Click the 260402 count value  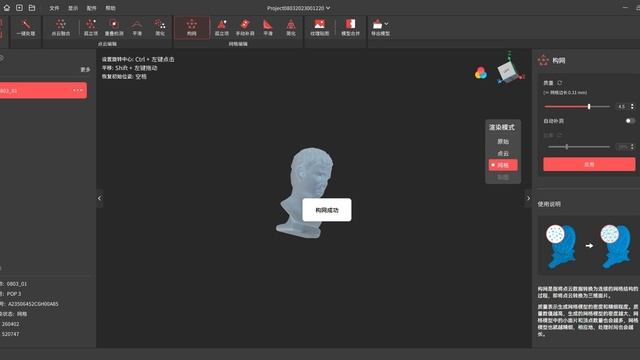tap(11, 324)
